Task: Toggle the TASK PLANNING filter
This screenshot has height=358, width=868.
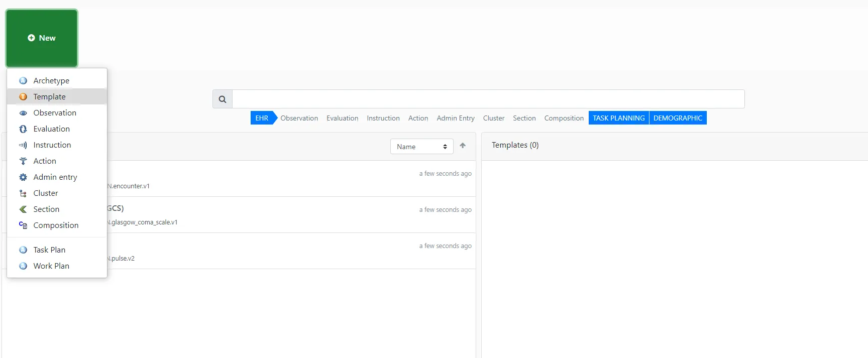Action: (618, 118)
